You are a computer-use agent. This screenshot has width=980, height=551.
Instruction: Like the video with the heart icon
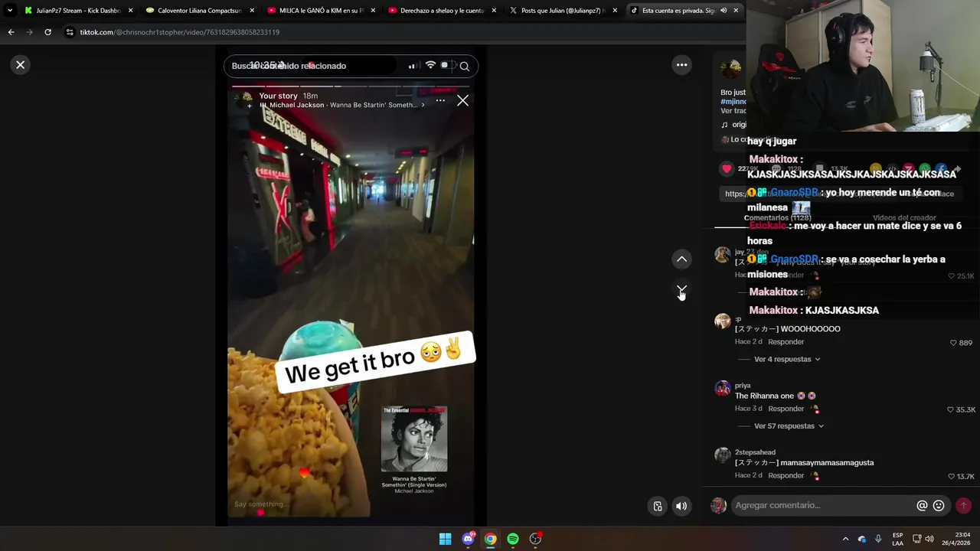click(x=727, y=168)
